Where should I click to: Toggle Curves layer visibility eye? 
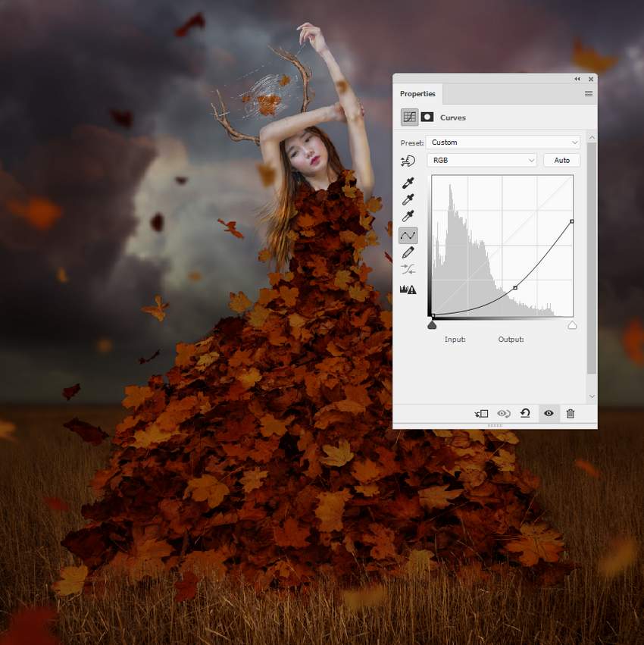pyautogui.click(x=549, y=413)
